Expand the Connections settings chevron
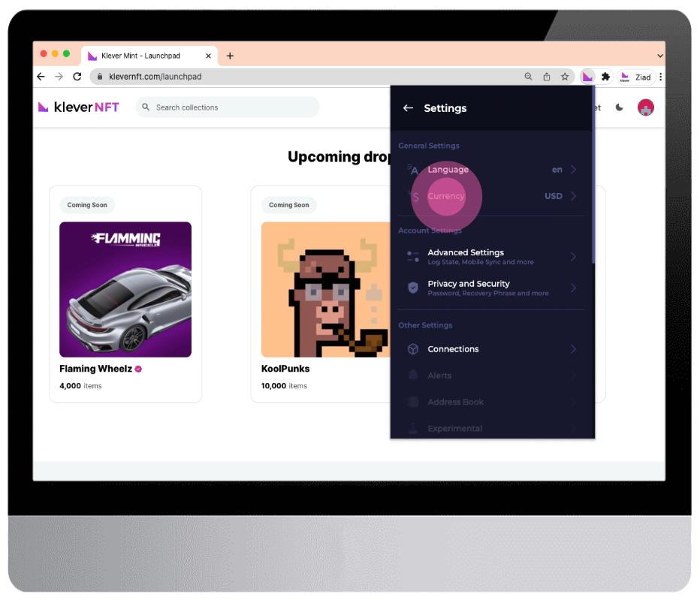This screenshot has height=603, width=700. tap(574, 348)
